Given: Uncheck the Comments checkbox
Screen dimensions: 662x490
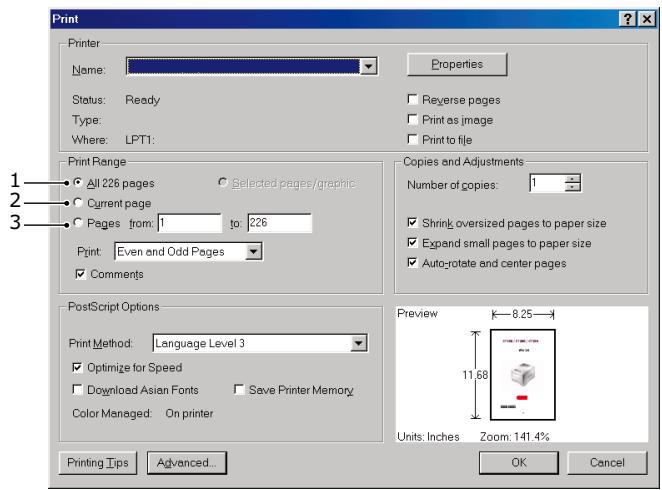Looking at the screenshot, I should (x=80, y=274).
